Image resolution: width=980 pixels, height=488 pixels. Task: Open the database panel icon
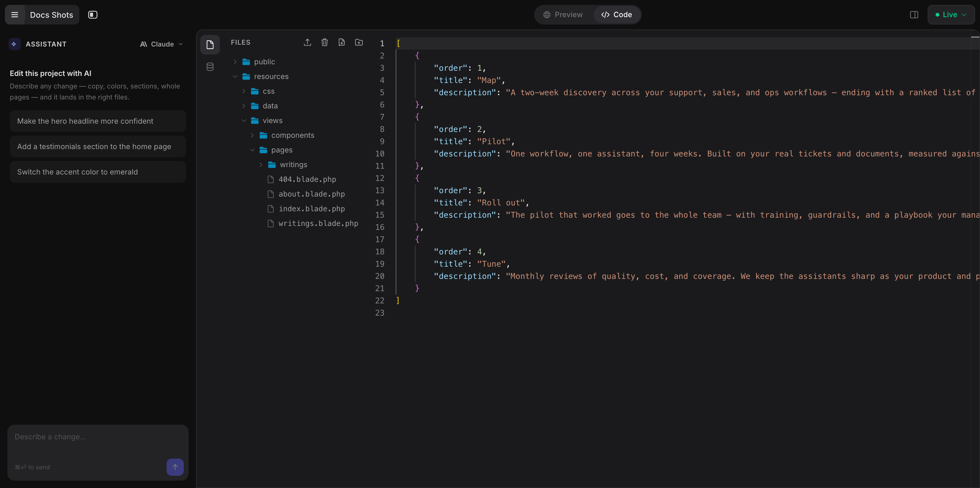coord(210,67)
